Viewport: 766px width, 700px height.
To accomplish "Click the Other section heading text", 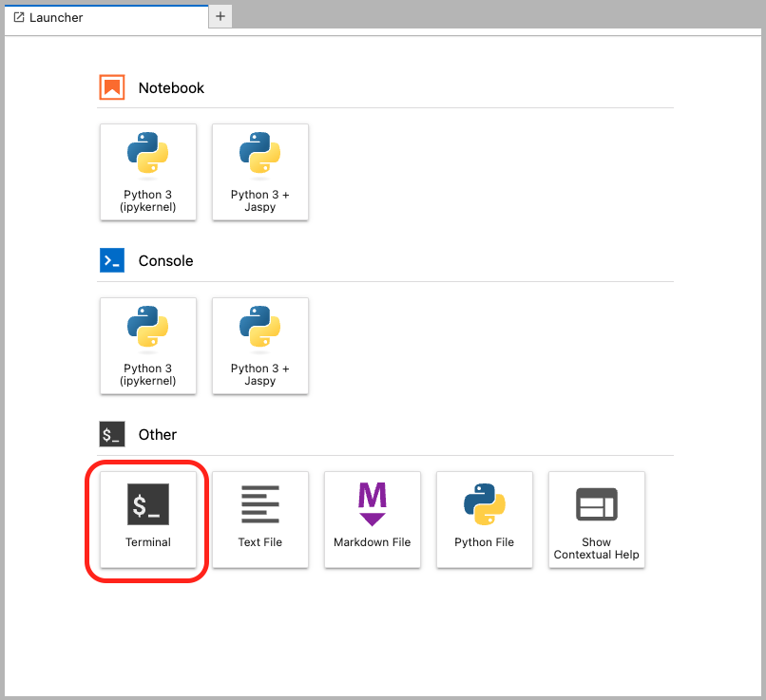I will coord(158,435).
